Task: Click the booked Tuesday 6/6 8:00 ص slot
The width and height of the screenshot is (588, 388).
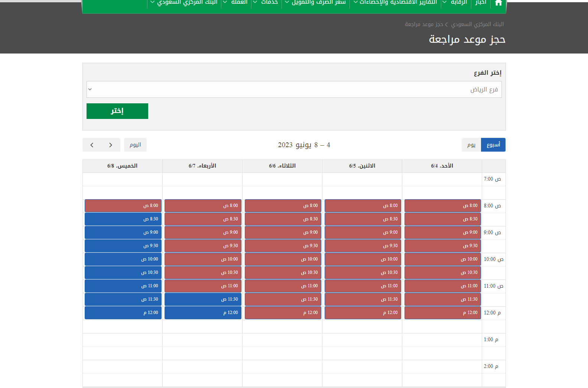Action: 283,206
